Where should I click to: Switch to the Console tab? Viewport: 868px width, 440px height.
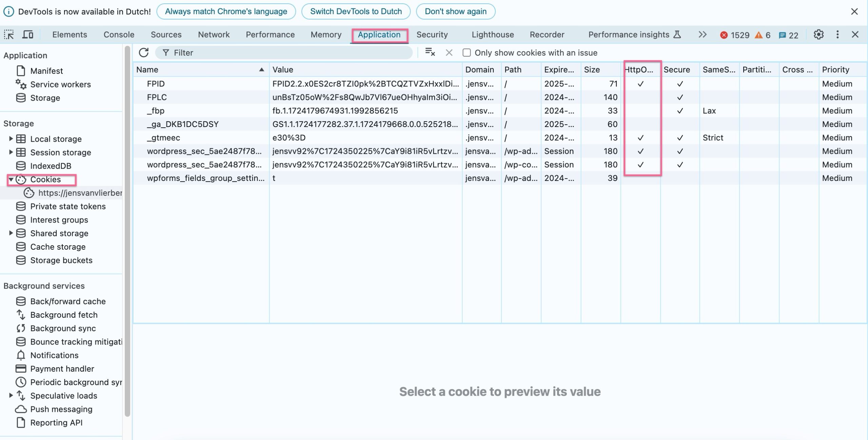click(119, 35)
